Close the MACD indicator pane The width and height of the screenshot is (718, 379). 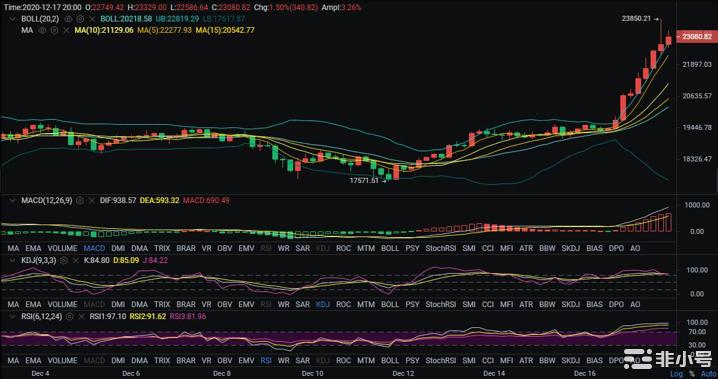(92, 200)
